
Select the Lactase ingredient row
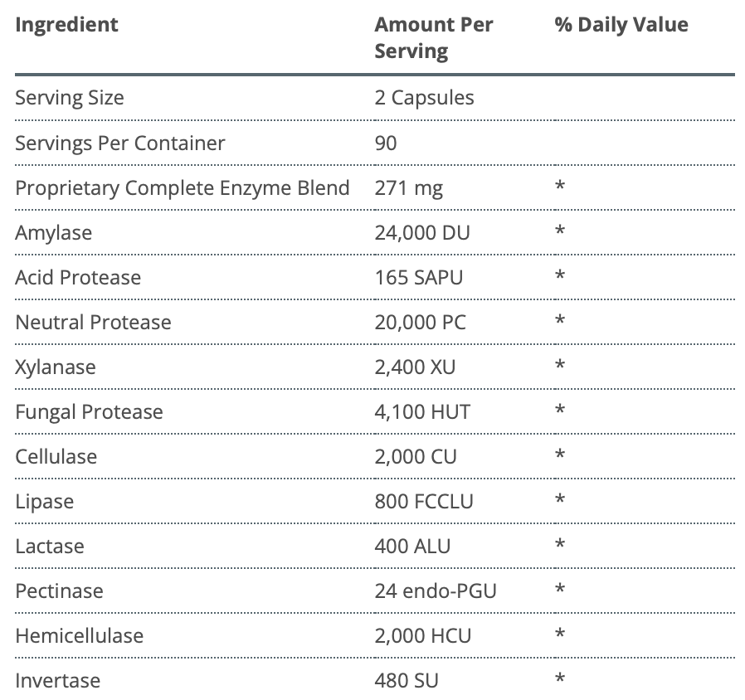click(x=49, y=546)
